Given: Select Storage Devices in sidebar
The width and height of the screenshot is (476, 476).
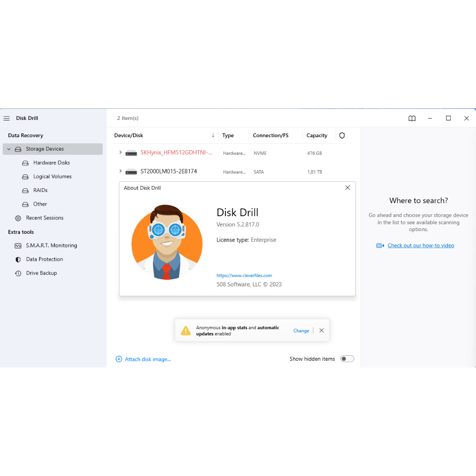Looking at the screenshot, I should 53,149.
